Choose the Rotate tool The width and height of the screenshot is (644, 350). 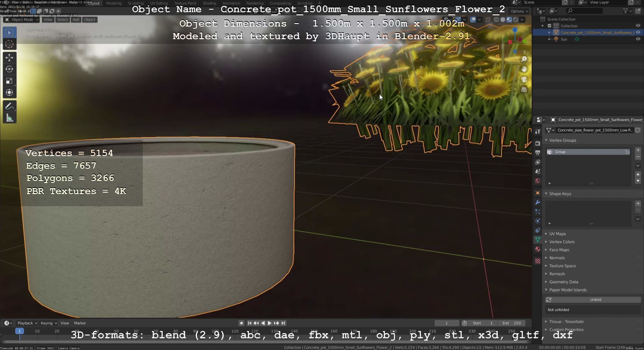click(x=10, y=69)
